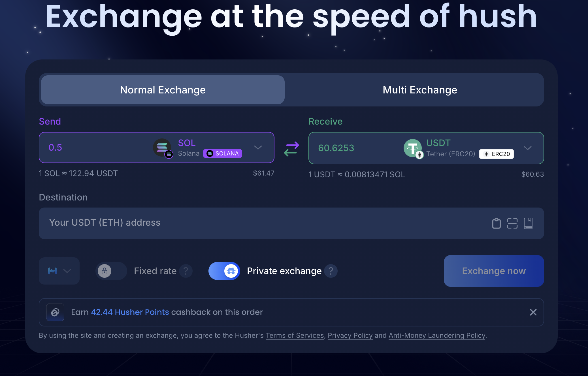Expand the SOL send currency dropdown
Viewport: 588px width, 376px height.
click(x=258, y=148)
